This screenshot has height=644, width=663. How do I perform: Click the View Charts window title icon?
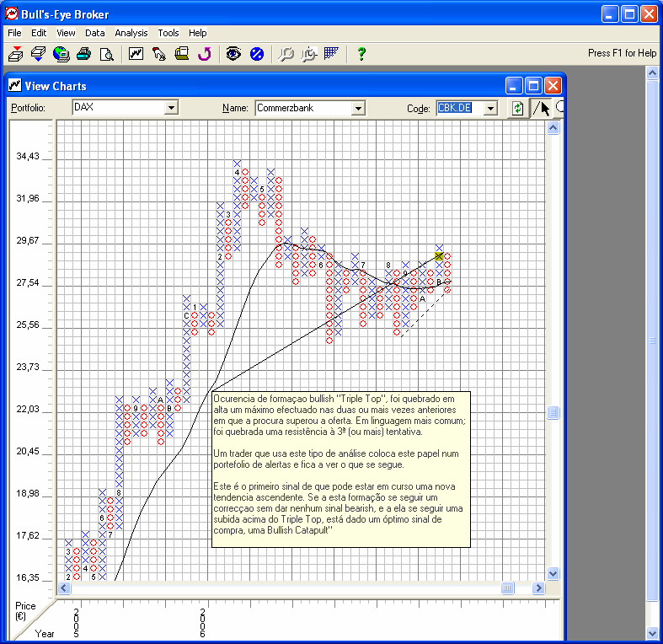tap(15, 86)
